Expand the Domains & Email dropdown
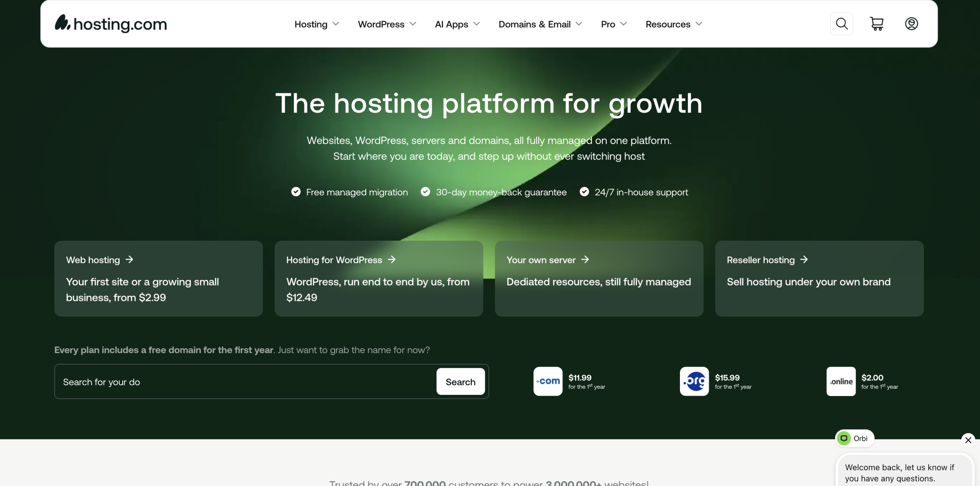Screen dimensions: 980x486 [x=540, y=24]
